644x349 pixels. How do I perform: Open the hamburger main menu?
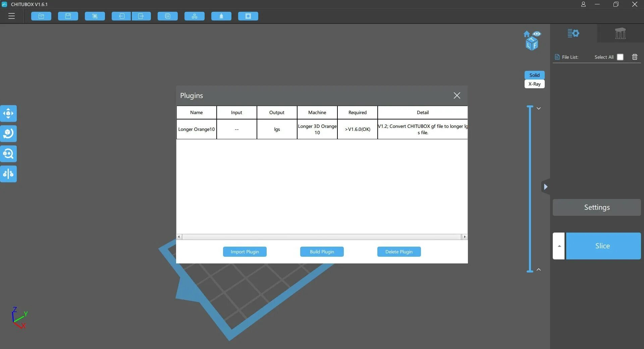pos(12,16)
